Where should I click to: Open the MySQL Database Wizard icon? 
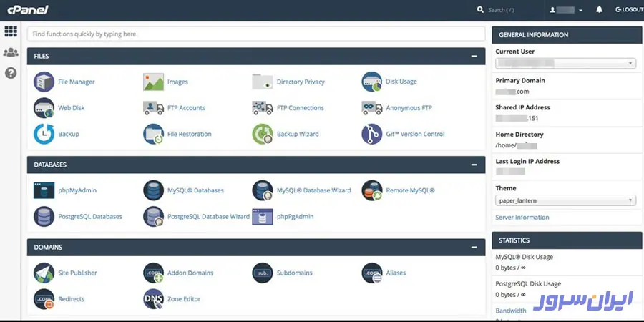[x=263, y=190]
